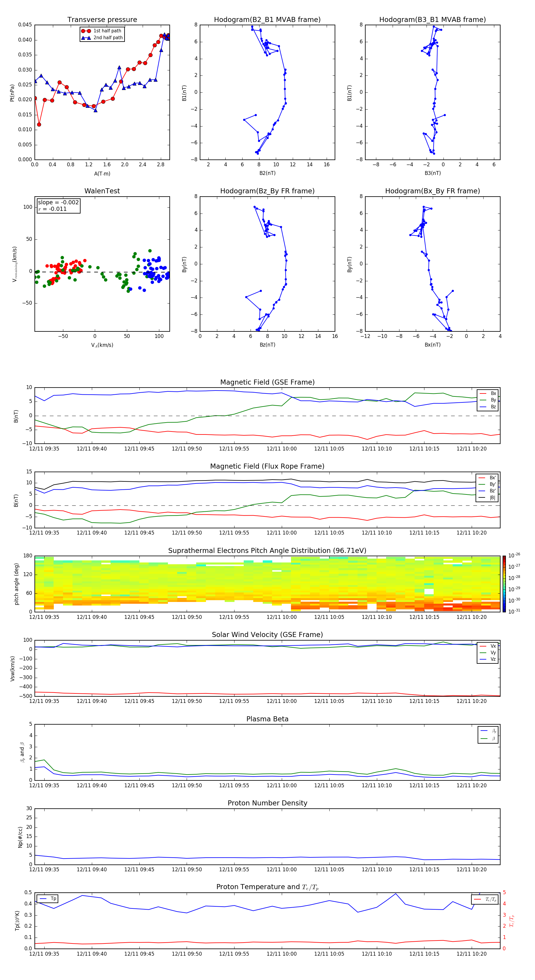Viewport: 535px width, 980px height.
Task: Click the "Tp(10^6K)" y-axis label
Action: click(x=17, y=921)
